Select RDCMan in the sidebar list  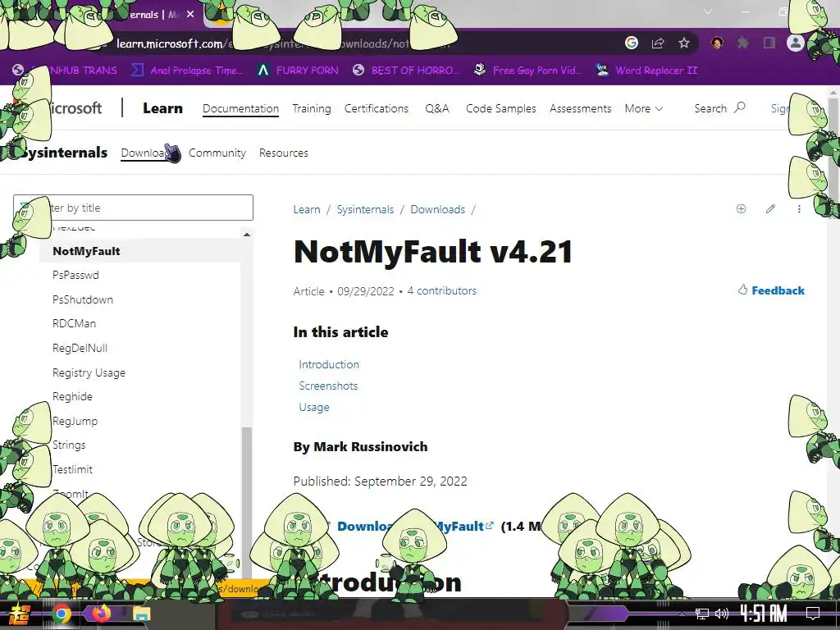(74, 323)
